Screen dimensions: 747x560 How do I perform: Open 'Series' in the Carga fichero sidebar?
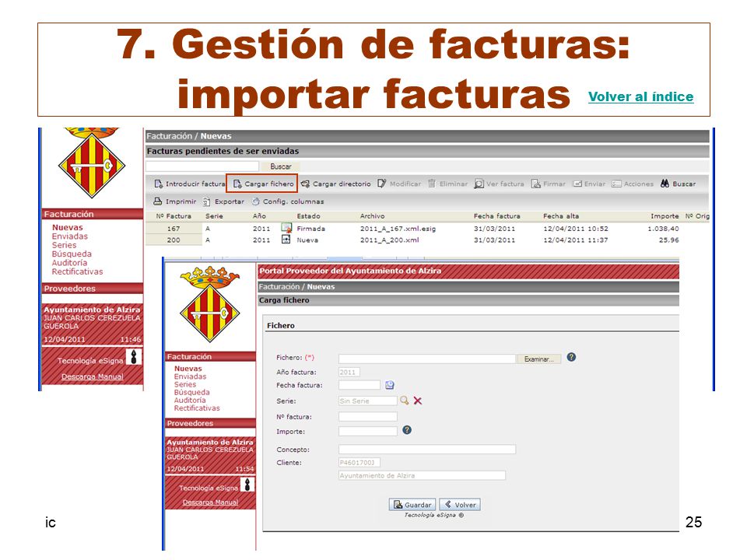[x=185, y=384]
